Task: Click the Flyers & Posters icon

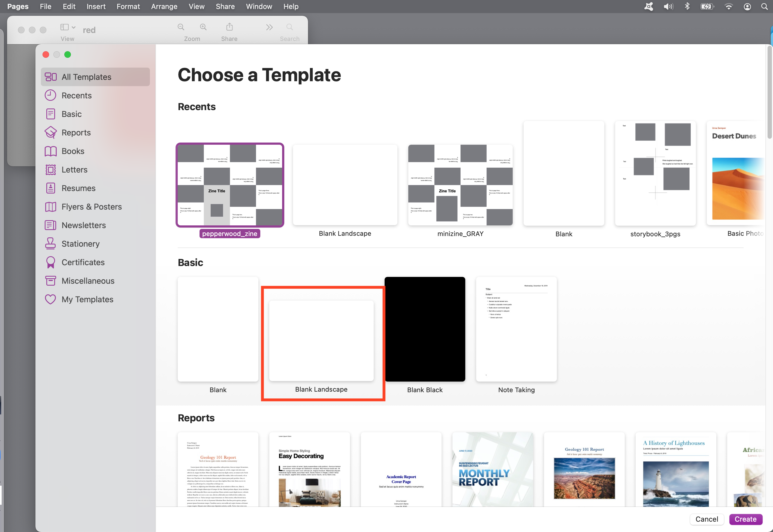Action: [50, 207]
